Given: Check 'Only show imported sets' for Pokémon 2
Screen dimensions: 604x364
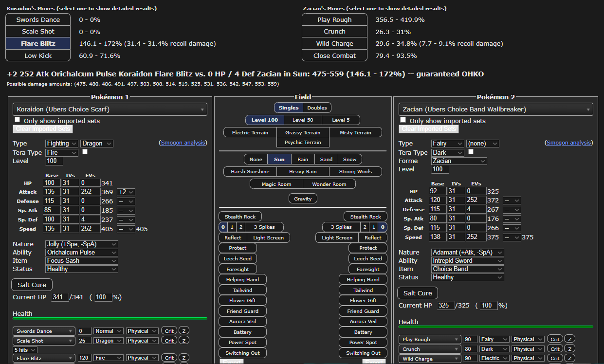Looking at the screenshot, I should 403,120.
